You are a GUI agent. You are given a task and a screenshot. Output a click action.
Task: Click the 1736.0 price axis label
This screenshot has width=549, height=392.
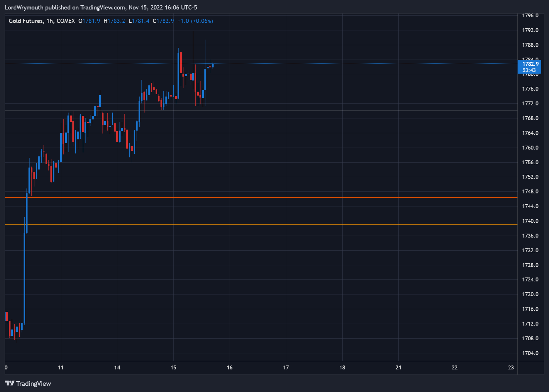(x=530, y=236)
